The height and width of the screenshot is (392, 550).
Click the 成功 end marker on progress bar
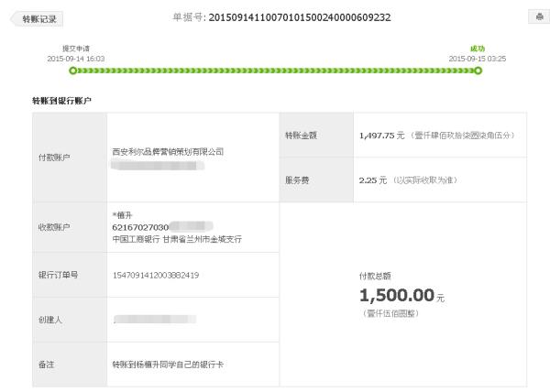pos(478,71)
